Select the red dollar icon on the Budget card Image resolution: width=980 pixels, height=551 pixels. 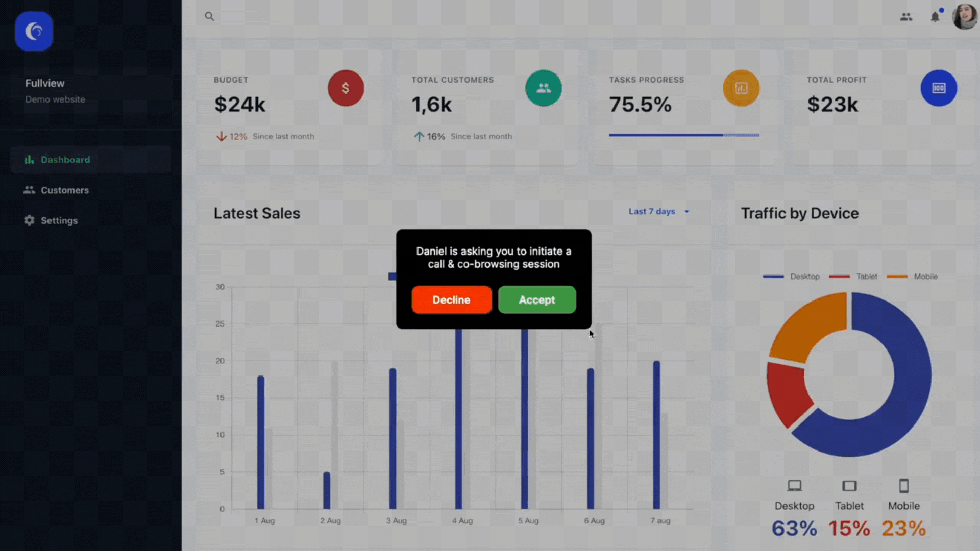pos(346,88)
